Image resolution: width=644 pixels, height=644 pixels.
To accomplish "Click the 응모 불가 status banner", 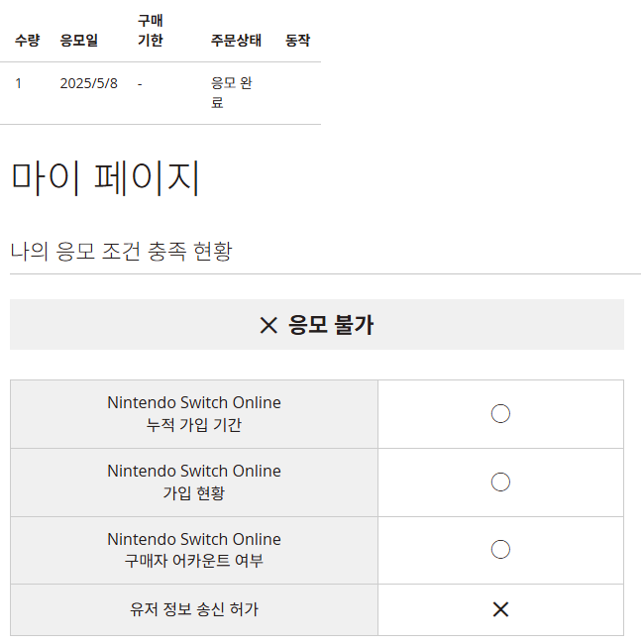I will pos(317,324).
